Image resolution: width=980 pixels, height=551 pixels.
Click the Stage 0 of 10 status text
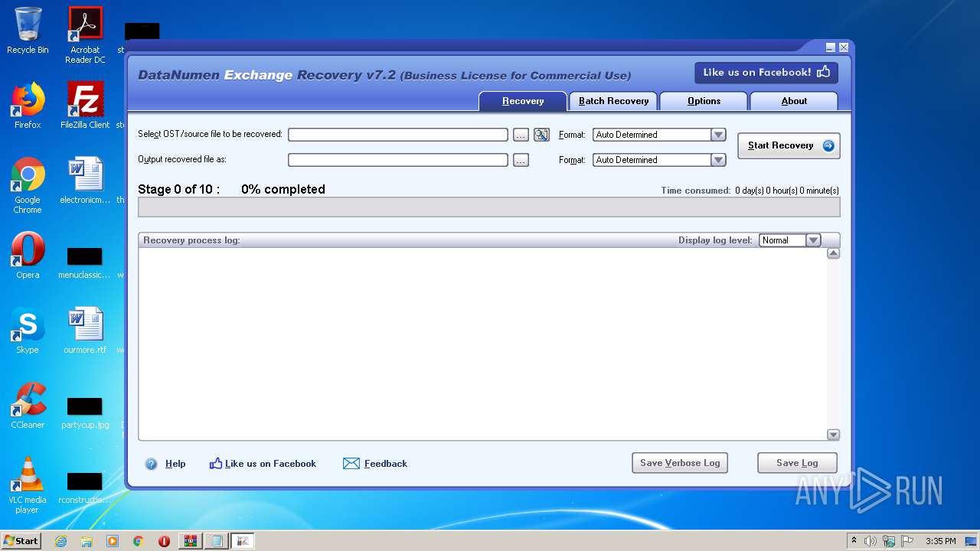coord(178,189)
